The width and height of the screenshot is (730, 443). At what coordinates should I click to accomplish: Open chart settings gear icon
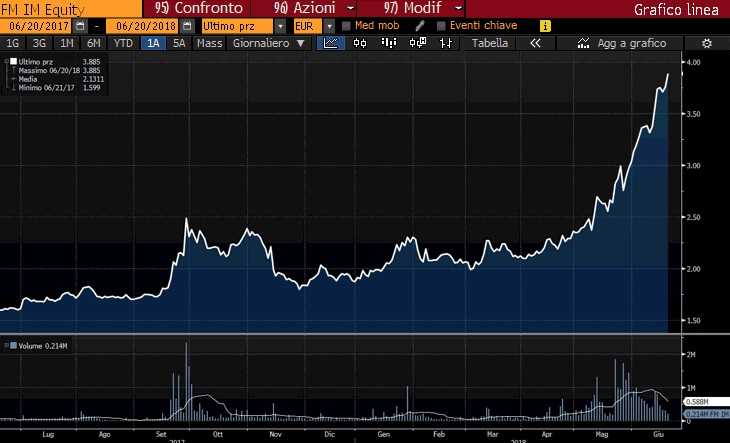click(x=707, y=43)
